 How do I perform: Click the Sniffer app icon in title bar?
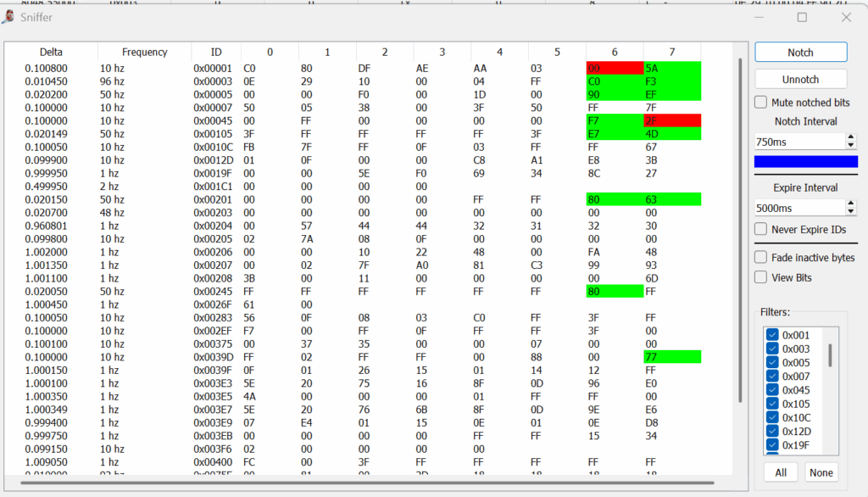(8, 17)
